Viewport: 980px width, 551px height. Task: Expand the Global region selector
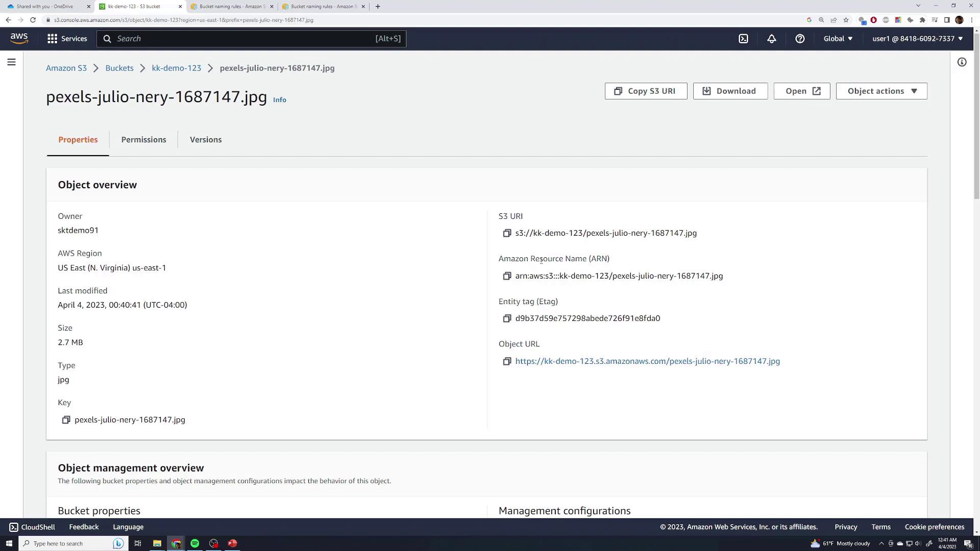click(838, 39)
